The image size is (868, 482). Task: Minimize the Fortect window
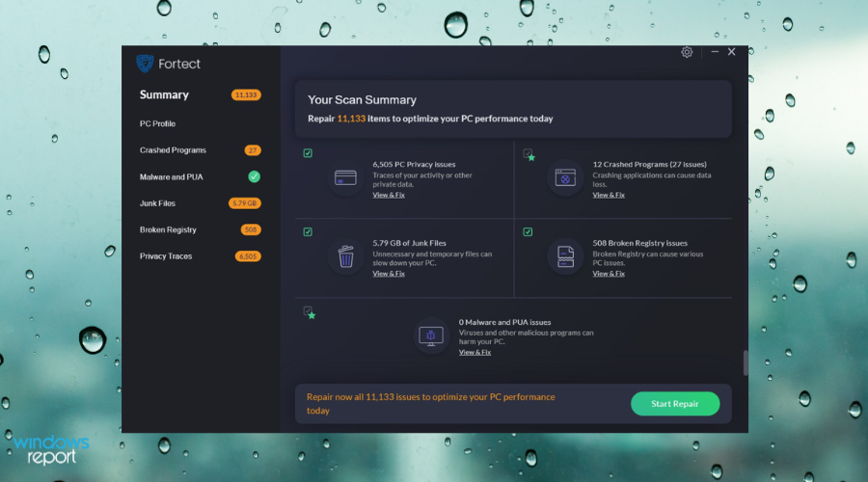coord(715,51)
